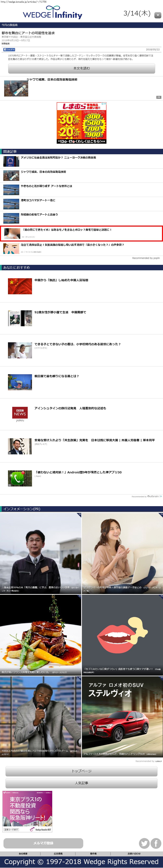Select the 会社概要 footer menu item

[23, 853]
